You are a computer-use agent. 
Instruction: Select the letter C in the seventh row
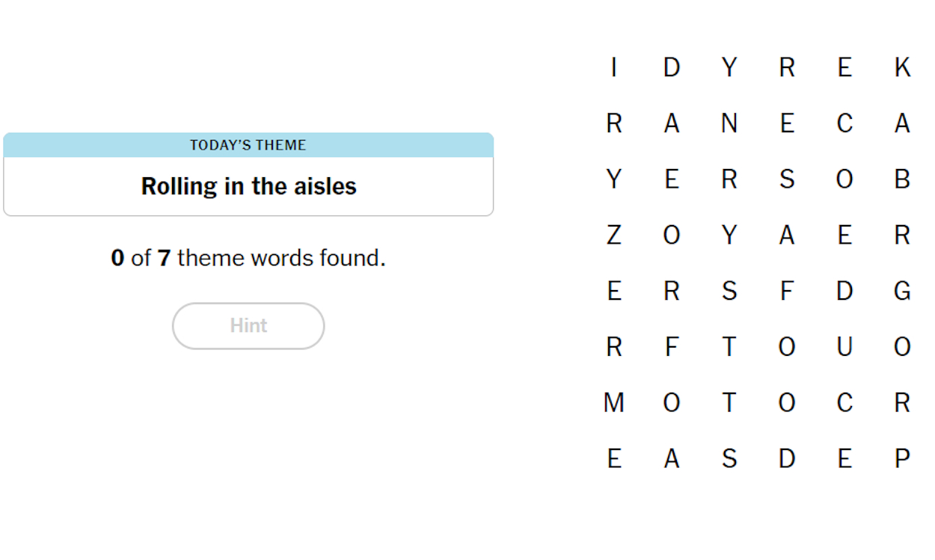(844, 403)
